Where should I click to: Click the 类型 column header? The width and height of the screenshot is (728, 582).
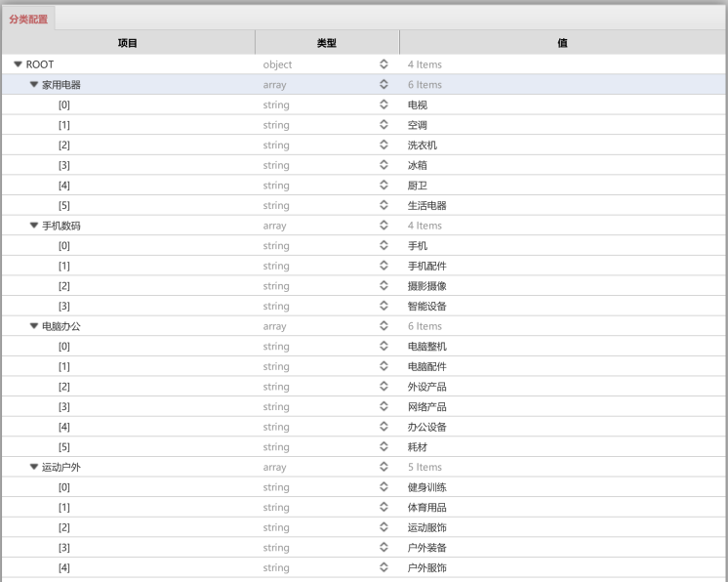click(x=327, y=43)
